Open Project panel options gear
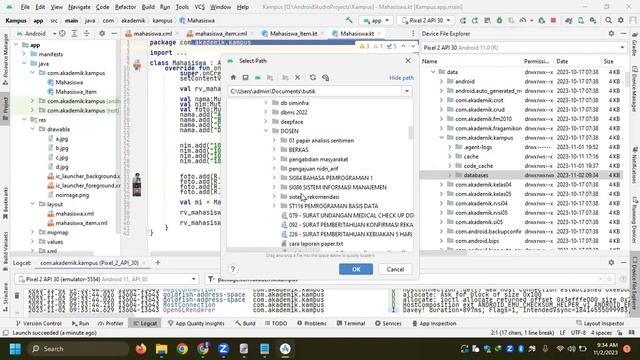 pyautogui.click(x=102, y=33)
